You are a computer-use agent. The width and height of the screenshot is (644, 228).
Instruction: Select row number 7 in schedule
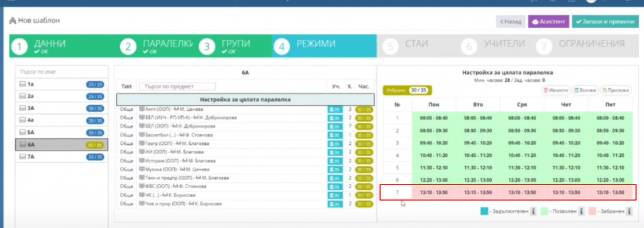coord(397,193)
